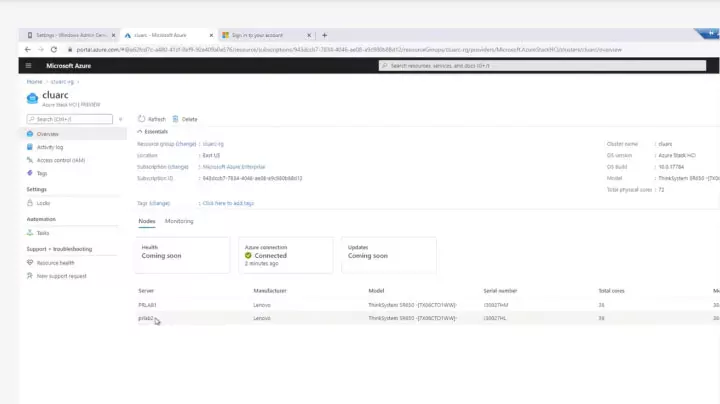Select the prlab2 server row

pos(428,318)
